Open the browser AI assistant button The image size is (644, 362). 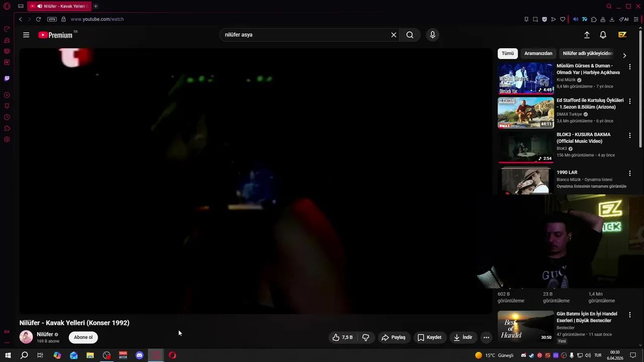coord(624,19)
